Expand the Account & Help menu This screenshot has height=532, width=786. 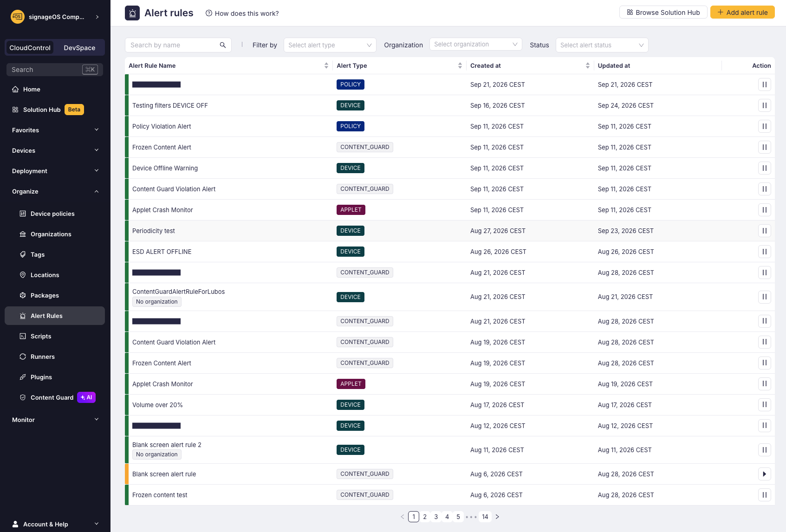(55, 524)
